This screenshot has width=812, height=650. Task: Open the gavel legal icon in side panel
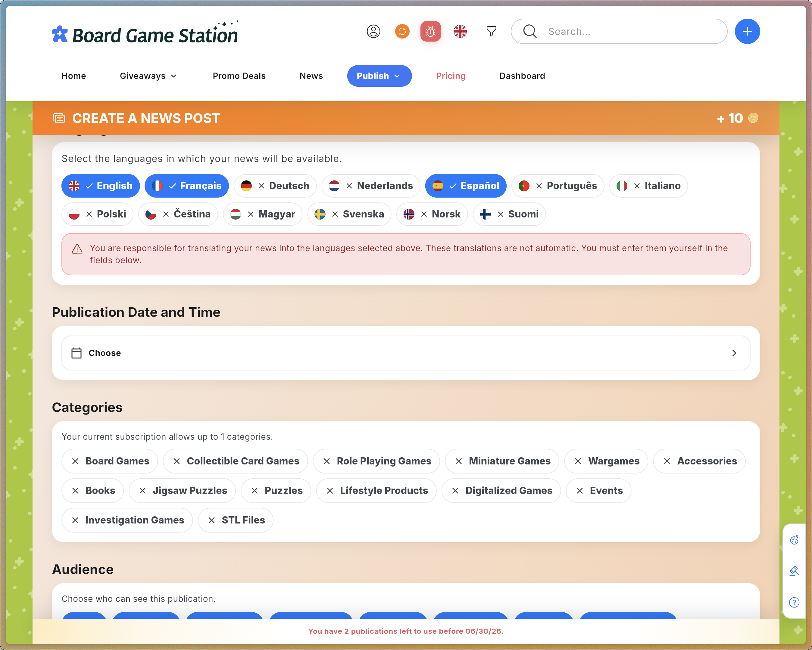click(x=794, y=571)
